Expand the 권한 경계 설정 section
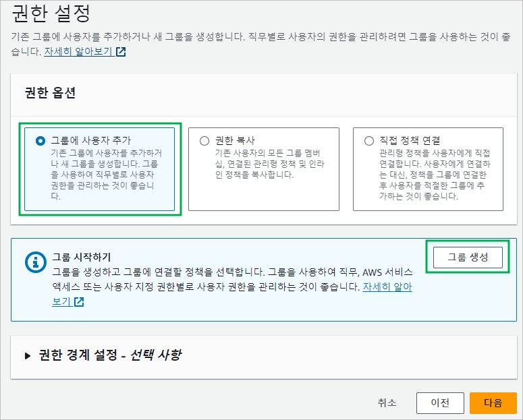 (28, 356)
